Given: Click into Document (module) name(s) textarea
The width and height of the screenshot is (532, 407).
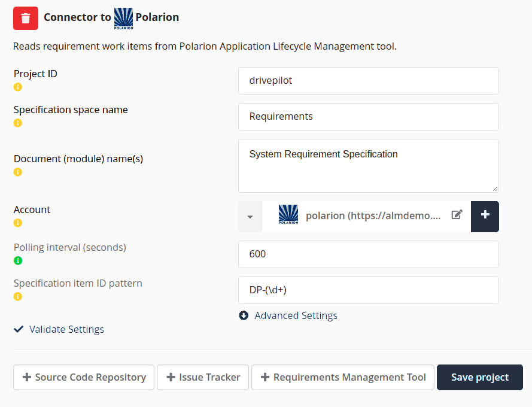Looking at the screenshot, I should point(369,166).
